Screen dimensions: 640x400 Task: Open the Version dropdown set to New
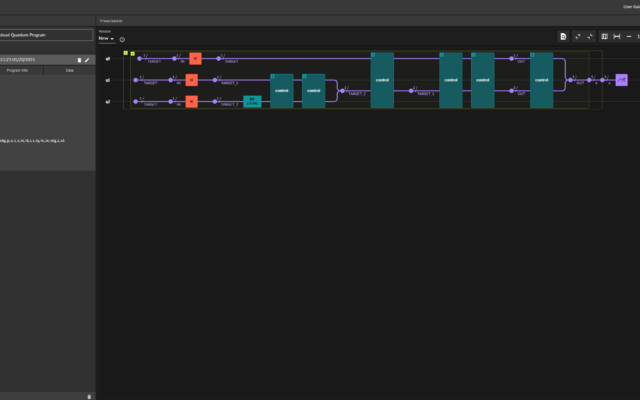click(105, 39)
